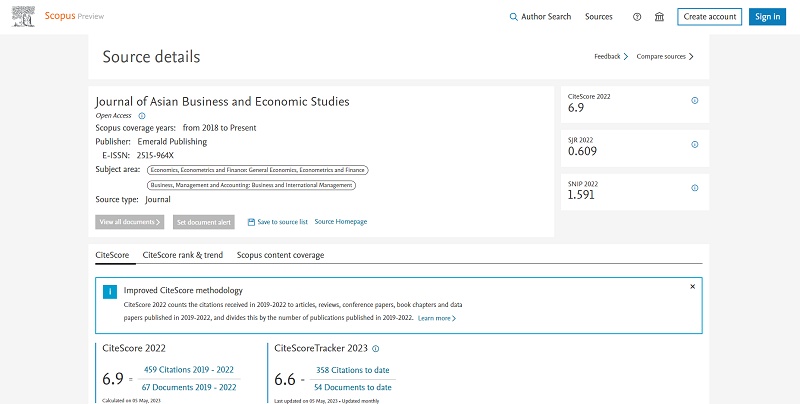Click the Source details page heading
The height and width of the screenshot is (404, 800).
152,57
